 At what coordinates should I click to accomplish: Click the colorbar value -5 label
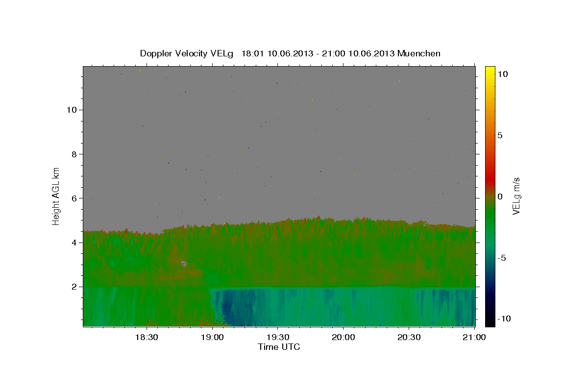click(x=501, y=258)
